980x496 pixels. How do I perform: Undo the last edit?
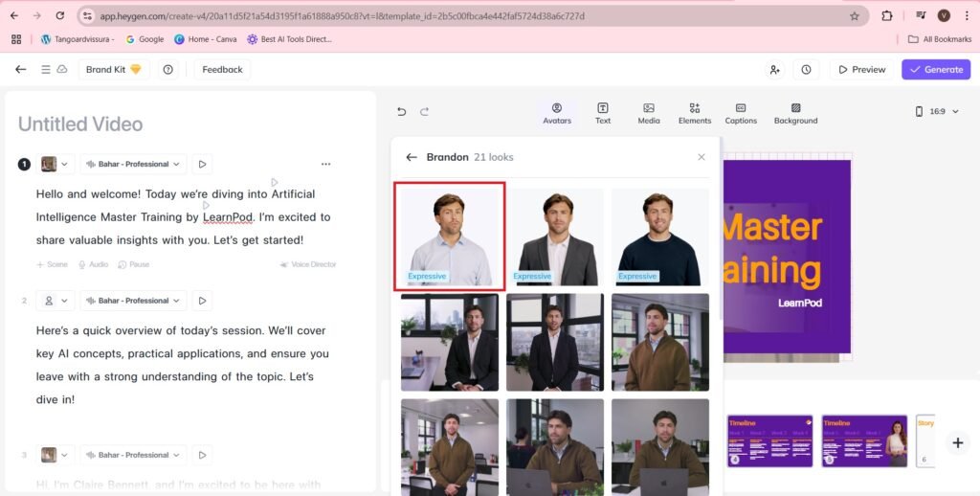click(x=401, y=111)
